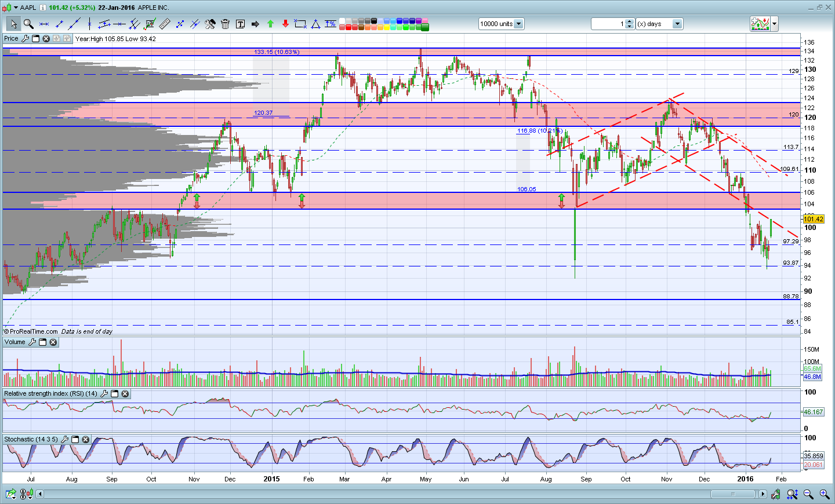Viewport: 835px width, 504px height.
Task: Close the Stochastic indicator panel
Action: point(86,440)
